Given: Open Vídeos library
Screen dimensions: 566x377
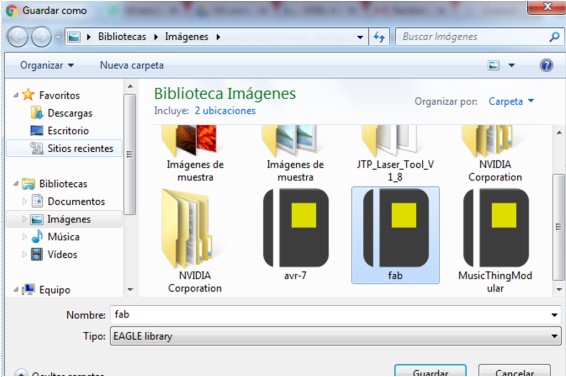Looking at the screenshot, I should (x=62, y=255).
